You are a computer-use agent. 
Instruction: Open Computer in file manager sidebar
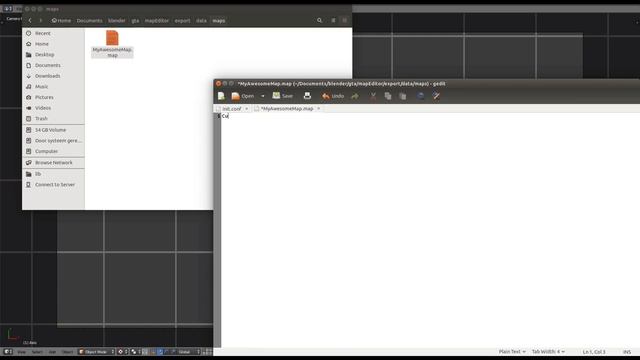(x=53, y=151)
